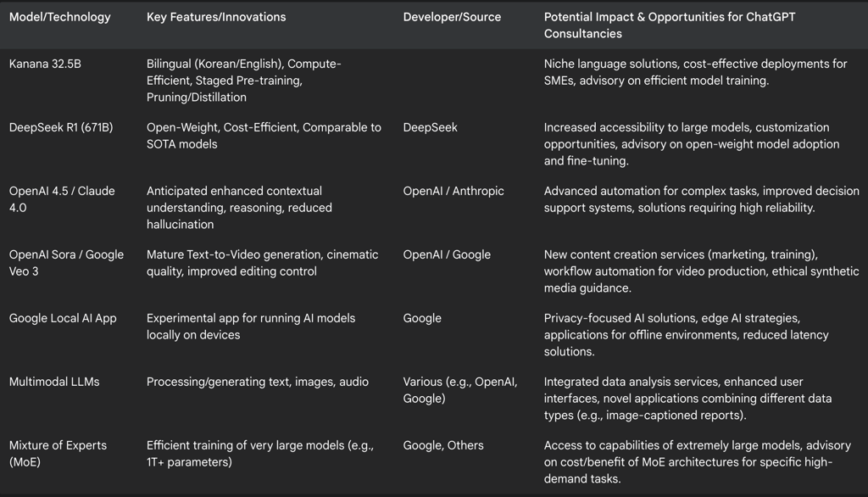Select the Google, Others developer cell

(x=443, y=445)
